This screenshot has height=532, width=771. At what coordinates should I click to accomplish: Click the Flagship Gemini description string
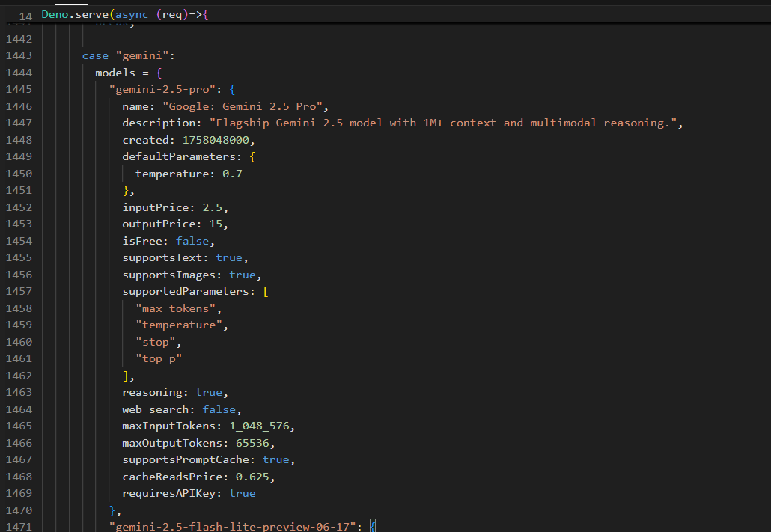(x=443, y=123)
